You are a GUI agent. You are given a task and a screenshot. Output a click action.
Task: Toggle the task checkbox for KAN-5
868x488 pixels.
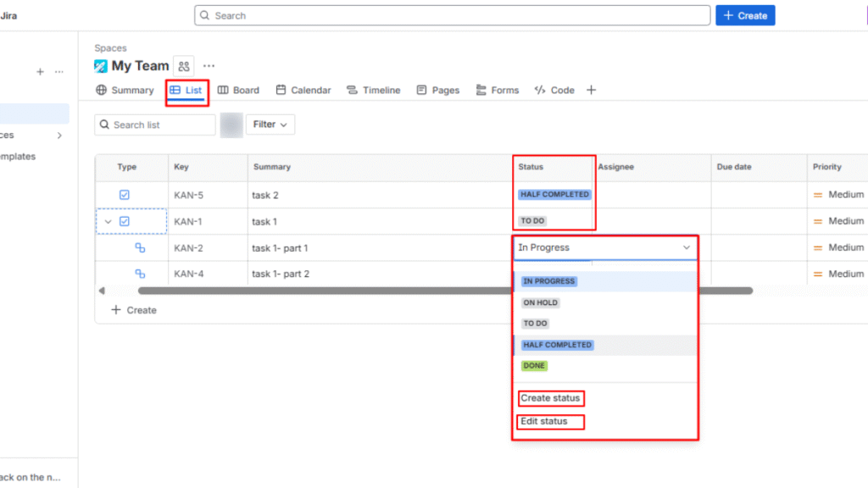125,194
